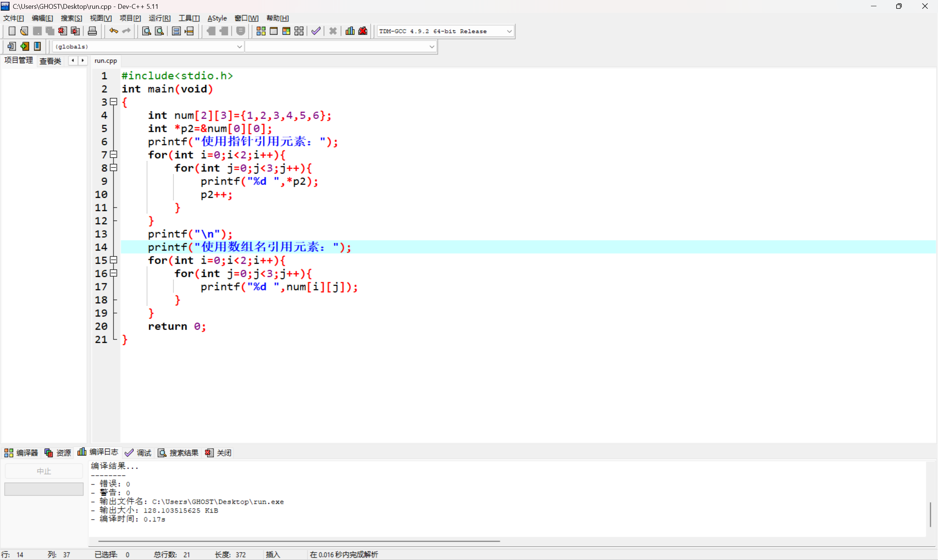
Task: Collapse the main function fold at line 3
Action: tap(114, 102)
